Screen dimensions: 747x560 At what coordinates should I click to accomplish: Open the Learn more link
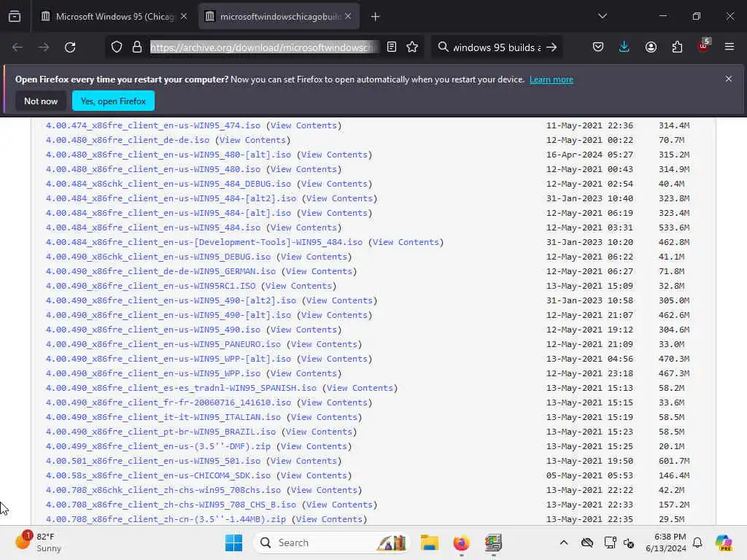[x=551, y=79]
